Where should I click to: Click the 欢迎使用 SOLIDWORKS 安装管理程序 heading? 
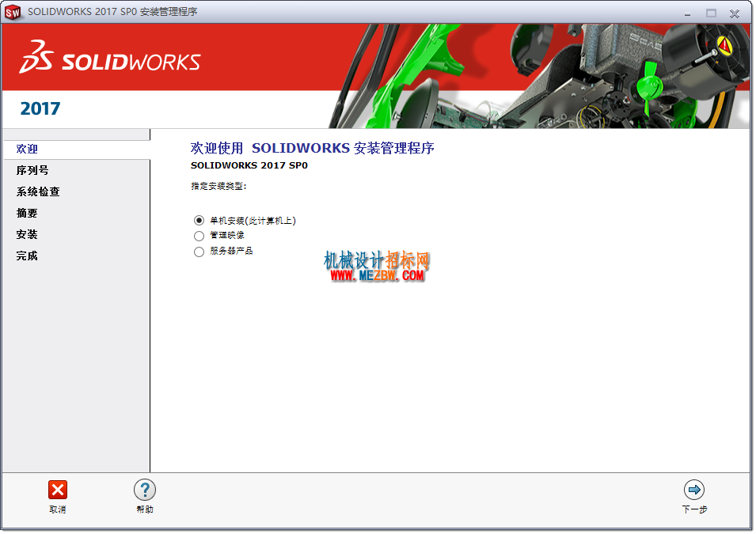[313, 148]
